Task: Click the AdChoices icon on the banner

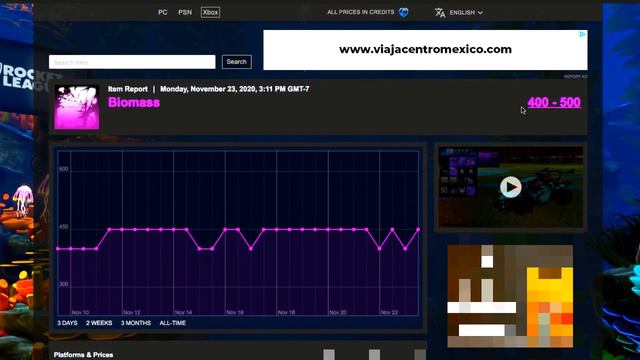Action: (x=583, y=34)
